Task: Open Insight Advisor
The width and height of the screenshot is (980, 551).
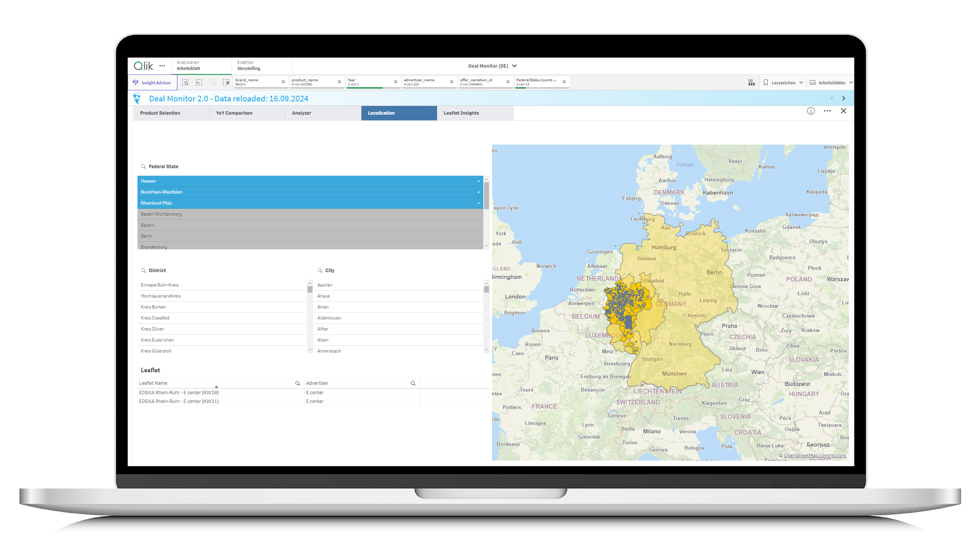Action: click(153, 83)
